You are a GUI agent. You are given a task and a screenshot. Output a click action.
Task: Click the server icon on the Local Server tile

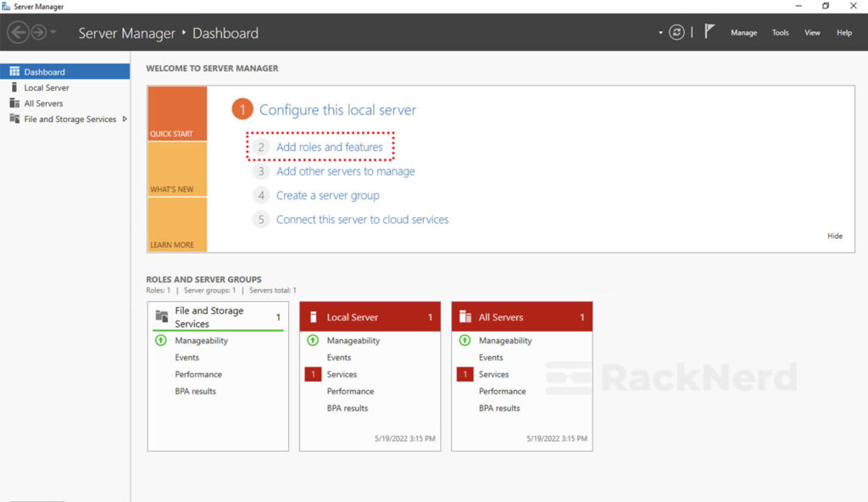(313, 316)
